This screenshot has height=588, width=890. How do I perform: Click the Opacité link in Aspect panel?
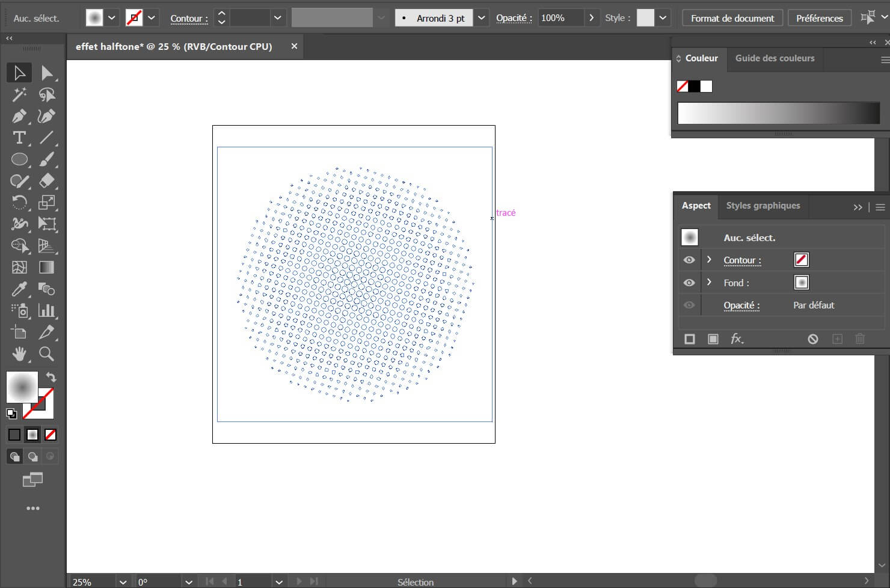741,305
